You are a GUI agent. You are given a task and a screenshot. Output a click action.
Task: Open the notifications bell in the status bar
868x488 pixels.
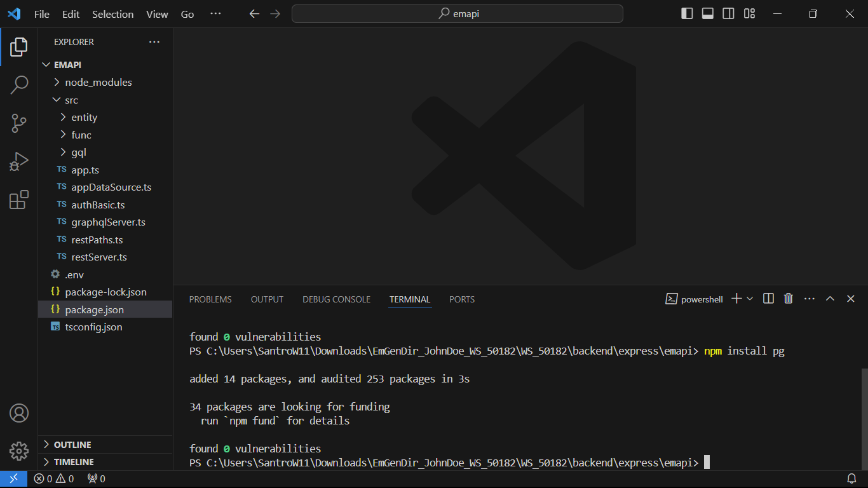pos(851,479)
